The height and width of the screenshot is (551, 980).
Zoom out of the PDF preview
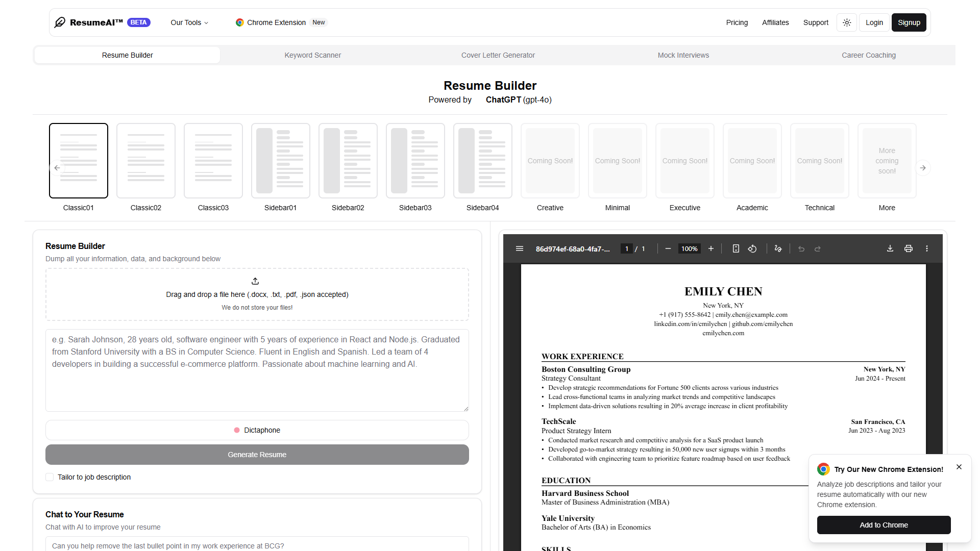668,248
